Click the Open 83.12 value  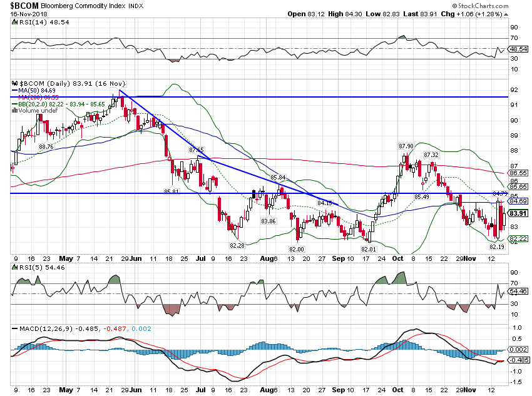(305, 14)
